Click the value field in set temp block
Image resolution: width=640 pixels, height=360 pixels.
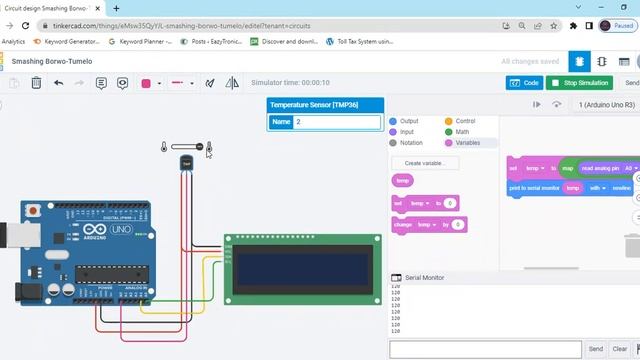[450, 203]
